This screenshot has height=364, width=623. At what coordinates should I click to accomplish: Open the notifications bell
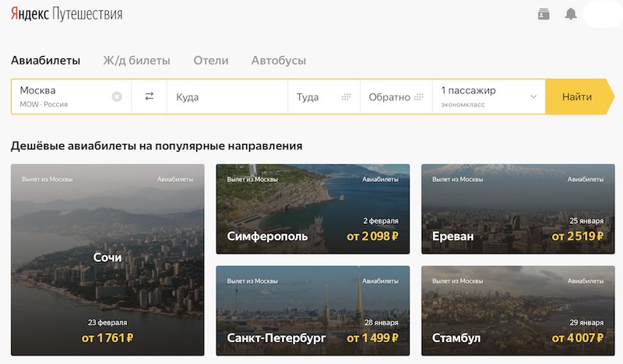[571, 14]
